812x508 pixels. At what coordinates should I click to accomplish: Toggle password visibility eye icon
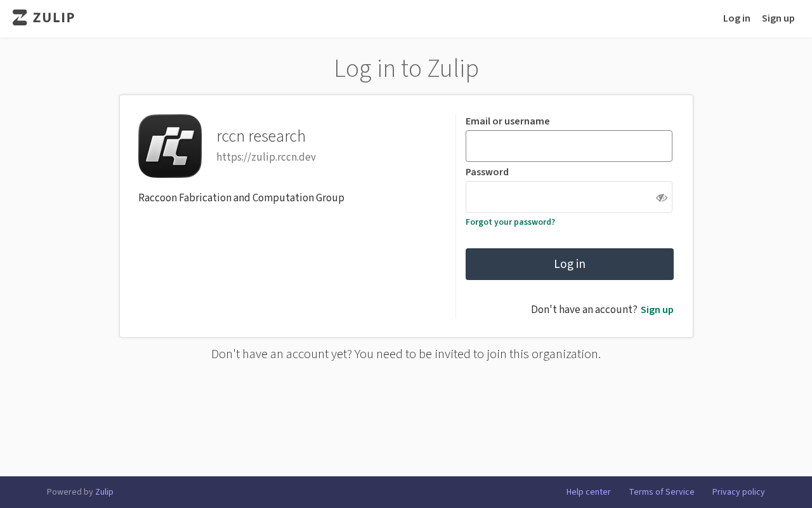(x=661, y=197)
